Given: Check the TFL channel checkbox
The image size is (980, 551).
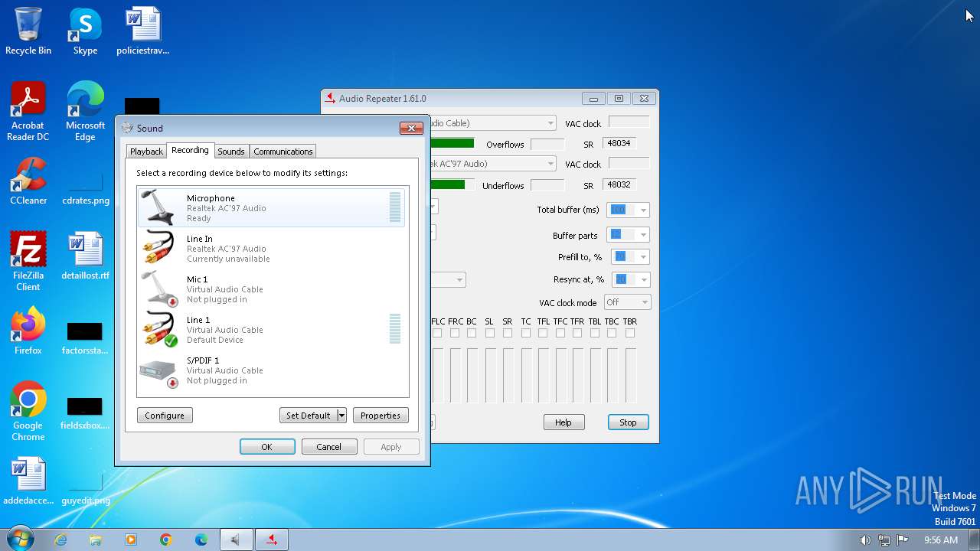Looking at the screenshot, I should click(543, 333).
